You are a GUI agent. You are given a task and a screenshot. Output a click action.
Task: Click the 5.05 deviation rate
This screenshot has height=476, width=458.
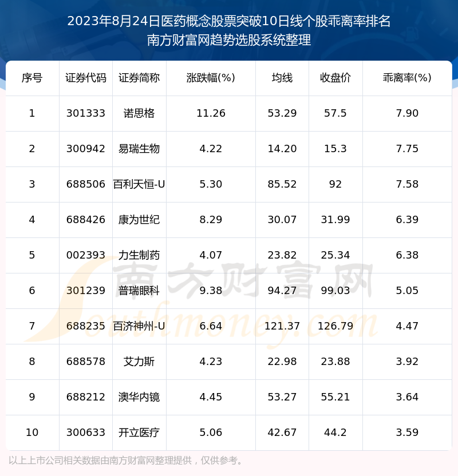[407, 291]
